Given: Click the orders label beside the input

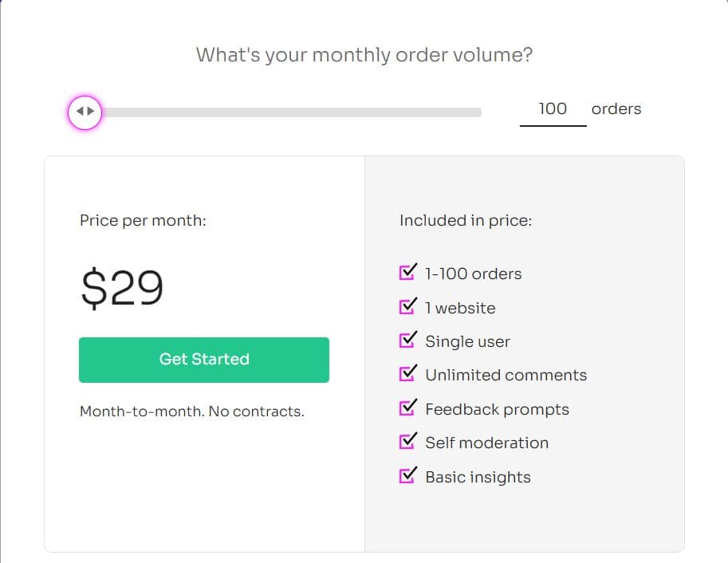Looking at the screenshot, I should click(x=615, y=108).
